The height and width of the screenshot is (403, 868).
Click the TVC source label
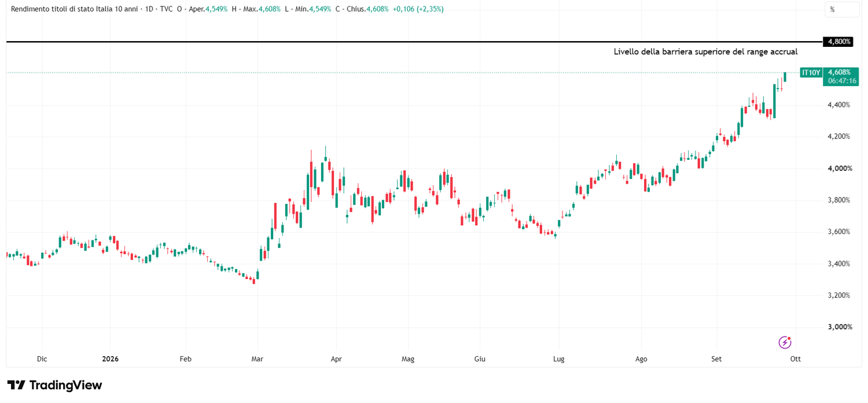[x=166, y=9]
